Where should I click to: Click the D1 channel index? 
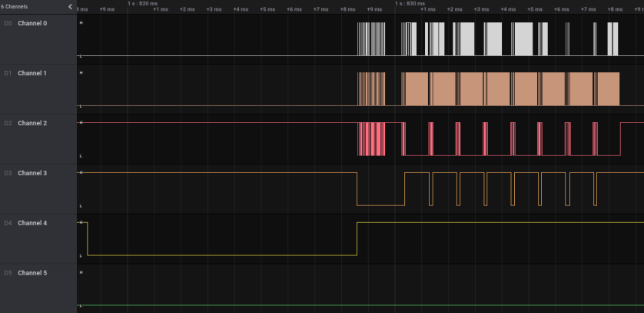[x=8, y=73]
